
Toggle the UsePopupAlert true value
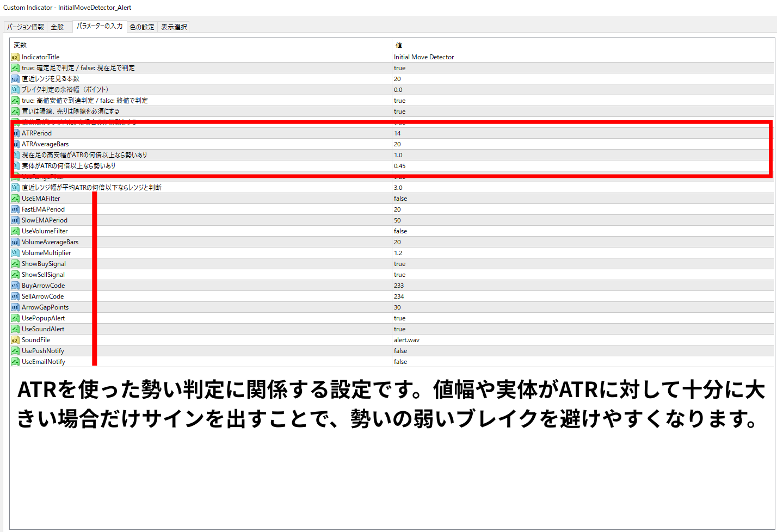coord(400,318)
